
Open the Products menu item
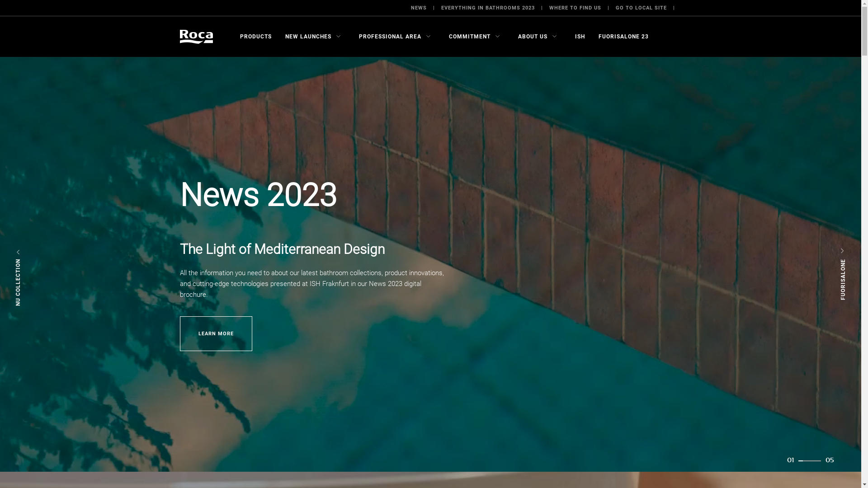256,37
